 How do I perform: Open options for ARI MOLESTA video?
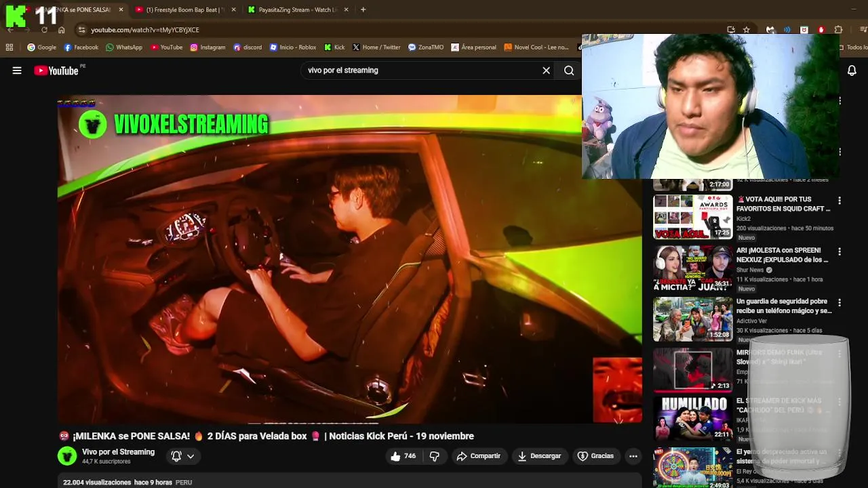[x=840, y=251]
